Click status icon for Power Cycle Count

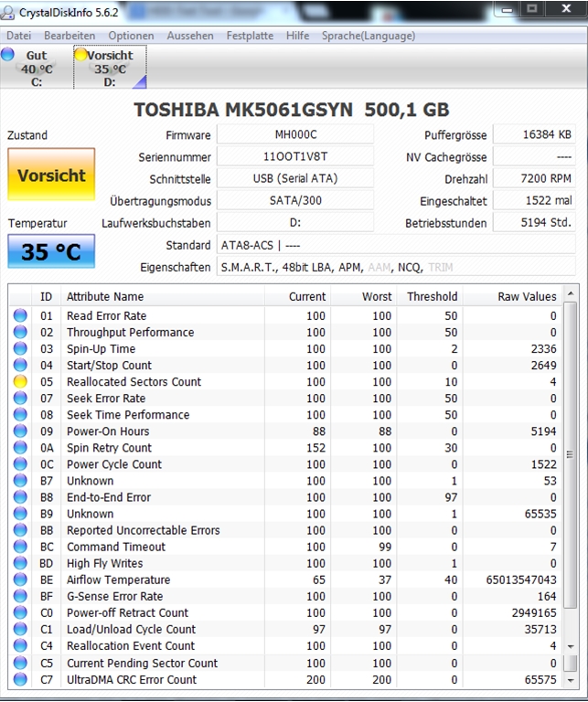(20, 464)
